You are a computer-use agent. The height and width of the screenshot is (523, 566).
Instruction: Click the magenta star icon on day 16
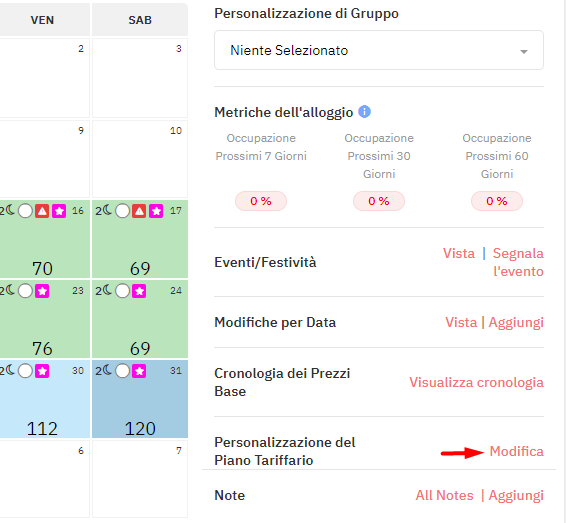59,211
